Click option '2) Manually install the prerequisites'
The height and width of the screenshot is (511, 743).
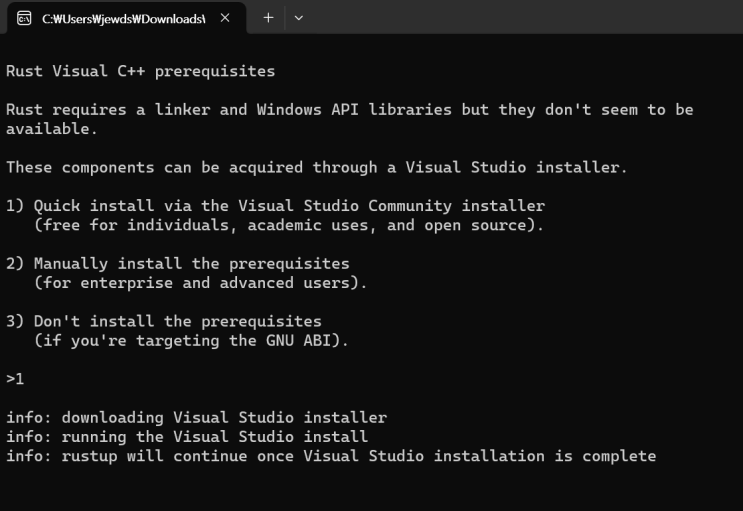click(x=178, y=264)
